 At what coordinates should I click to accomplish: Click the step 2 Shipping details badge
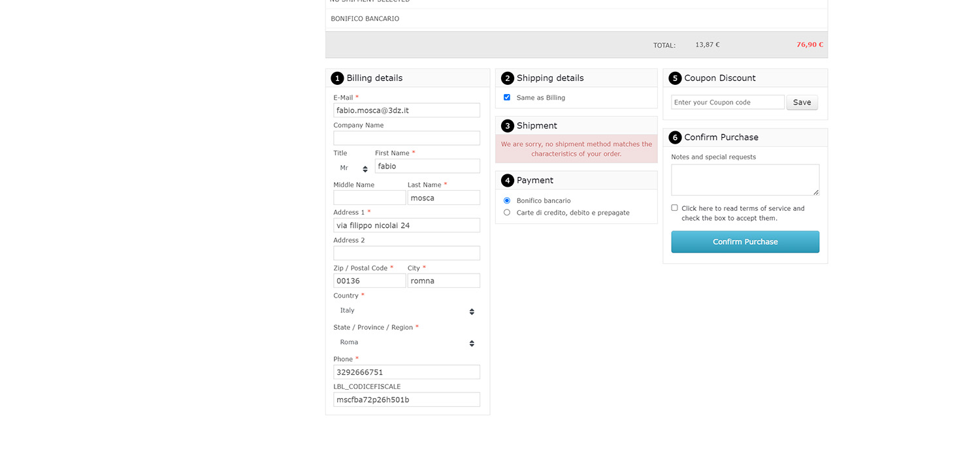[508, 78]
